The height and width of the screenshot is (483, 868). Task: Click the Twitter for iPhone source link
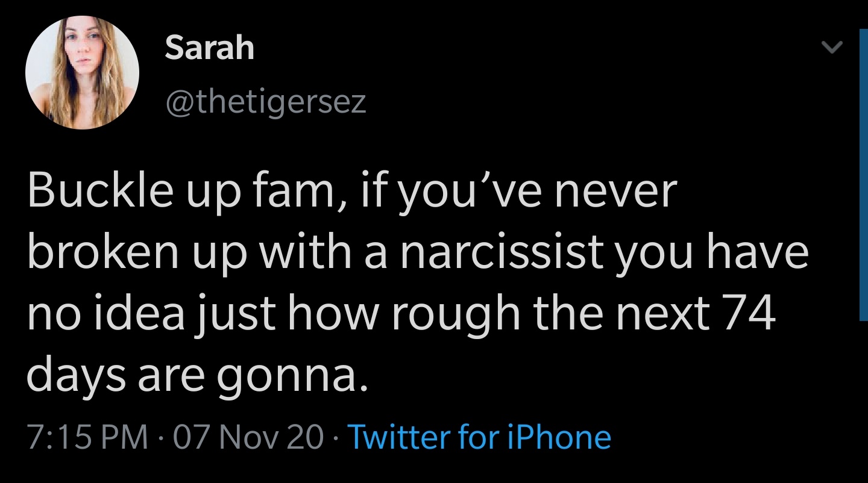pos(479,437)
